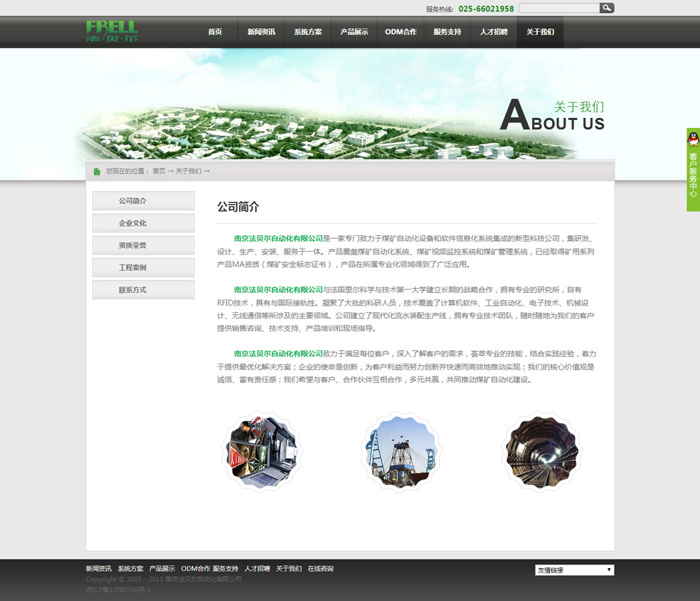Click 资质荣誉 sidebar button
The width and height of the screenshot is (700, 601).
(x=143, y=245)
